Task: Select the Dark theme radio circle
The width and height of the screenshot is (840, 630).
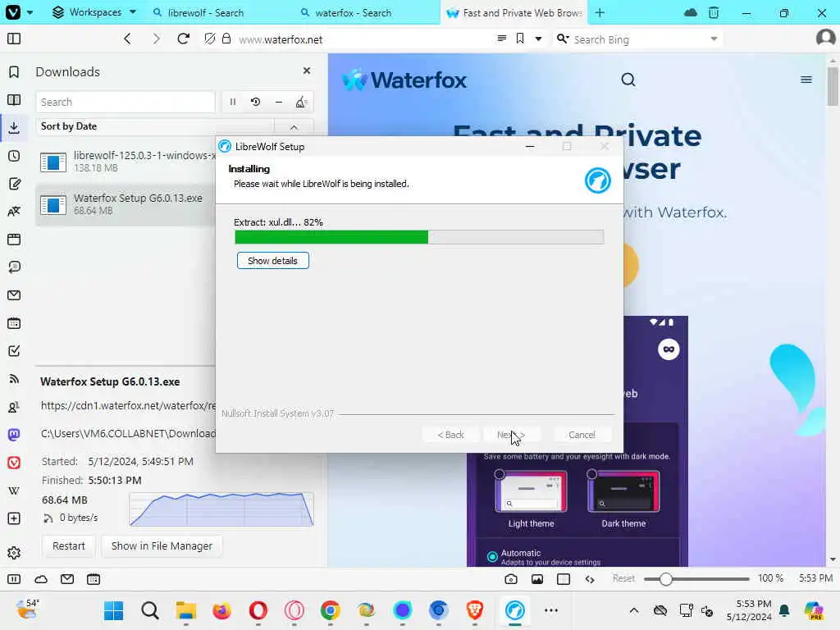Action: click(x=592, y=474)
